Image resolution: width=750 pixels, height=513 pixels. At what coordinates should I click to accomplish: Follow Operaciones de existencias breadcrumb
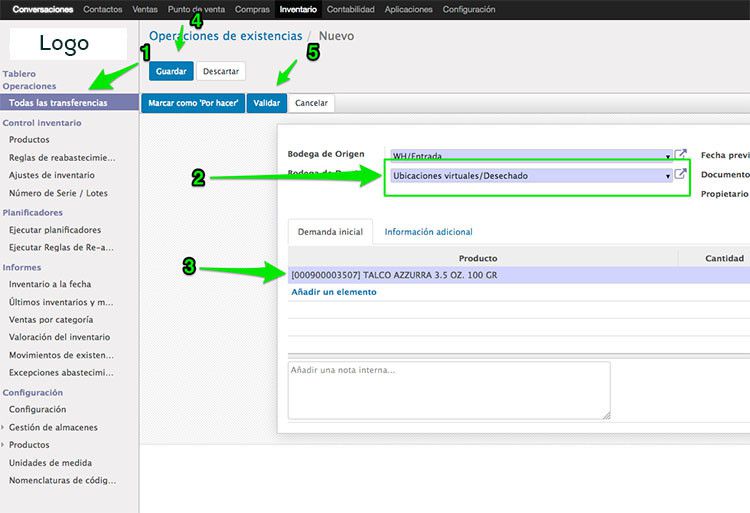coord(226,36)
